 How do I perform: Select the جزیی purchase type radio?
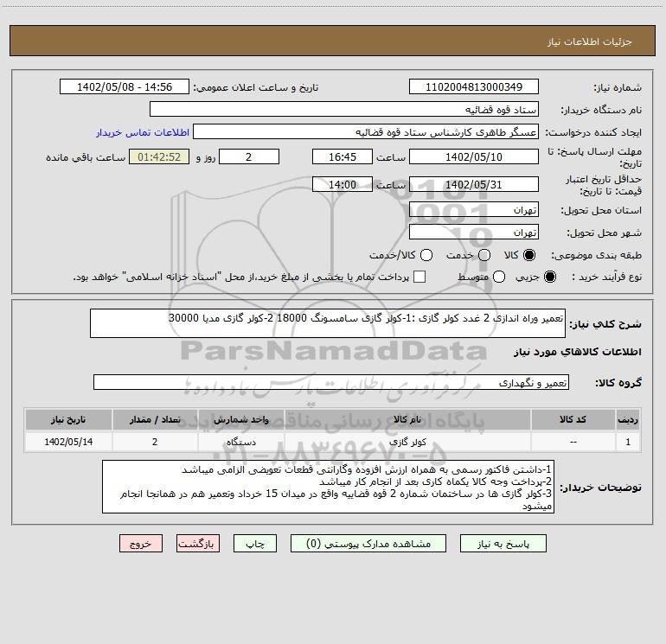point(550,277)
